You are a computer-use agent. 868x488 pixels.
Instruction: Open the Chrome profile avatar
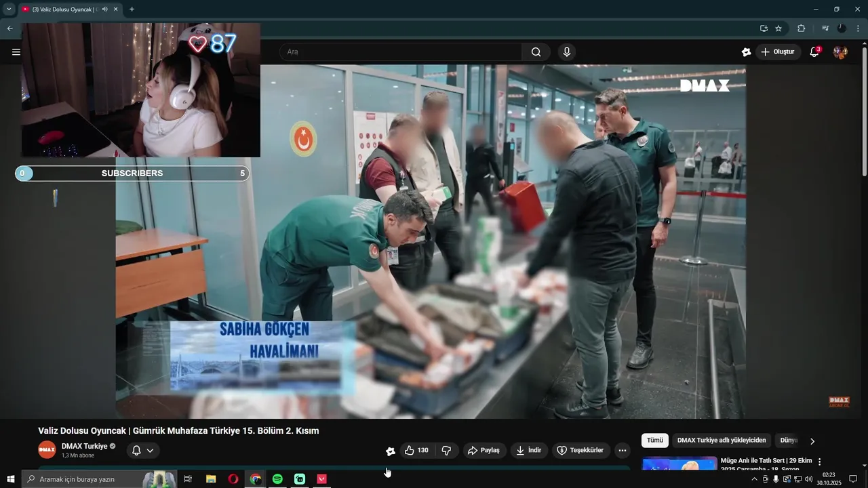(842, 28)
